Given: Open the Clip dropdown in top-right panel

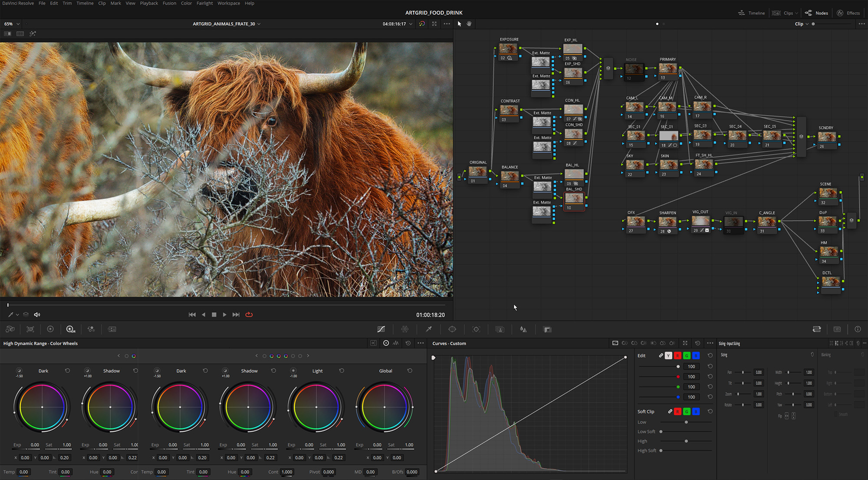Looking at the screenshot, I should pos(801,24).
